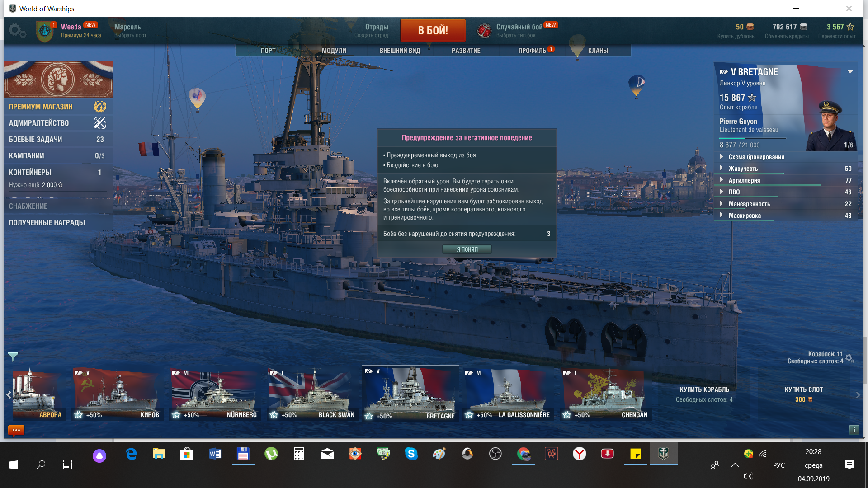Viewport: 868px width, 488px height.
Task: Open Google Chrome from the taskbar
Action: point(524,454)
